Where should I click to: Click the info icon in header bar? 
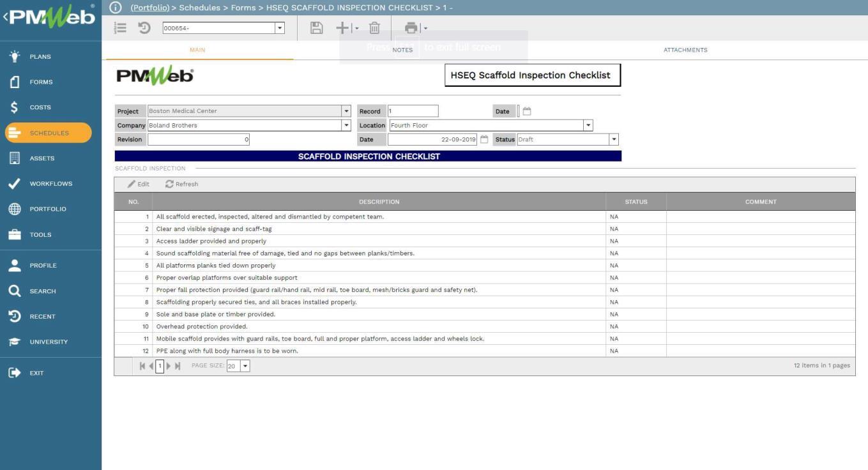tap(115, 8)
